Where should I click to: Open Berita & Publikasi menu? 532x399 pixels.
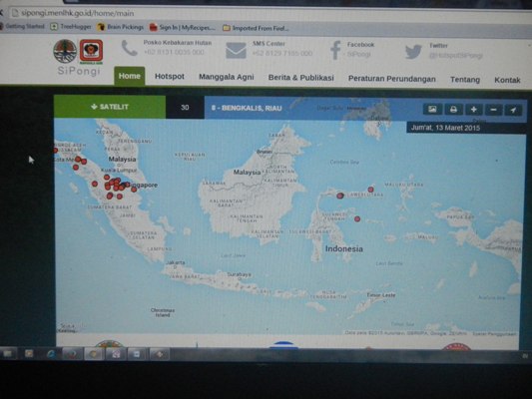click(301, 78)
